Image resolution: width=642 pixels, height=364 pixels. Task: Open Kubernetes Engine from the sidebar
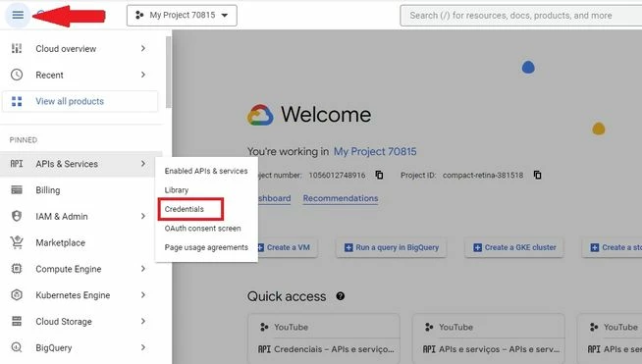[x=81, y=294]
